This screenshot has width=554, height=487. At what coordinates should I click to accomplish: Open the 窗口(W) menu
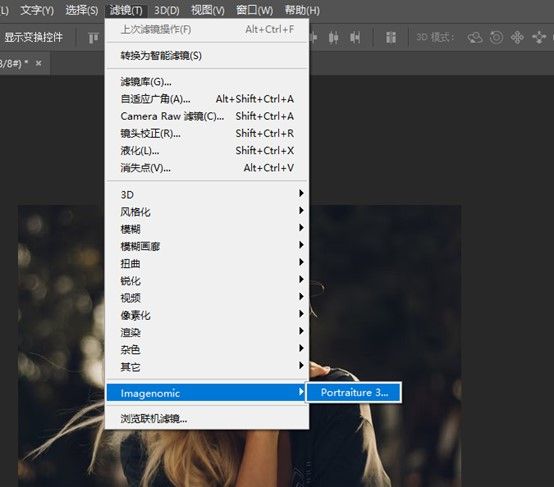pos(254,10)
